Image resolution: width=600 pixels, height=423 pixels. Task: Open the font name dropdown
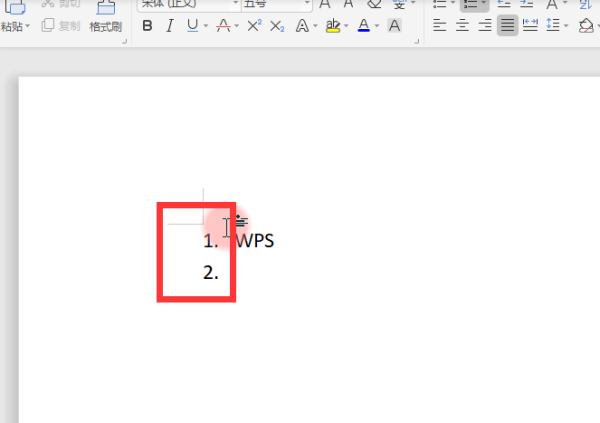pos(236,3)
